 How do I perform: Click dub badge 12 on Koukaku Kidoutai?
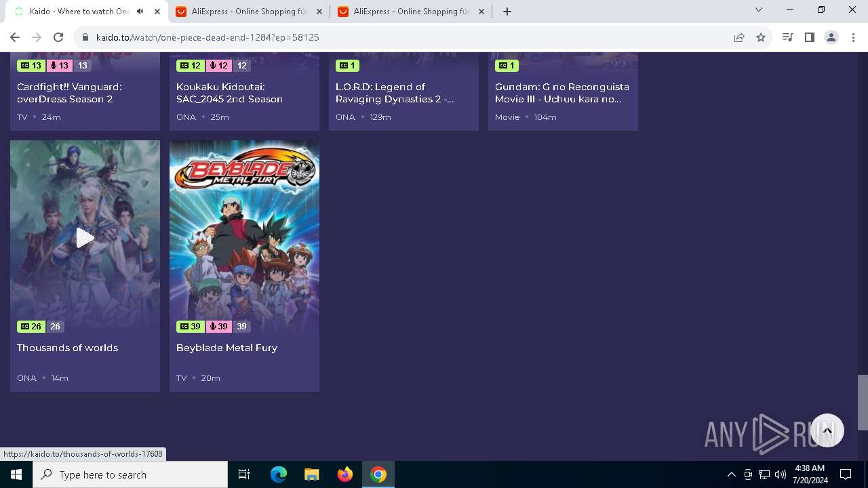point(218,66)
